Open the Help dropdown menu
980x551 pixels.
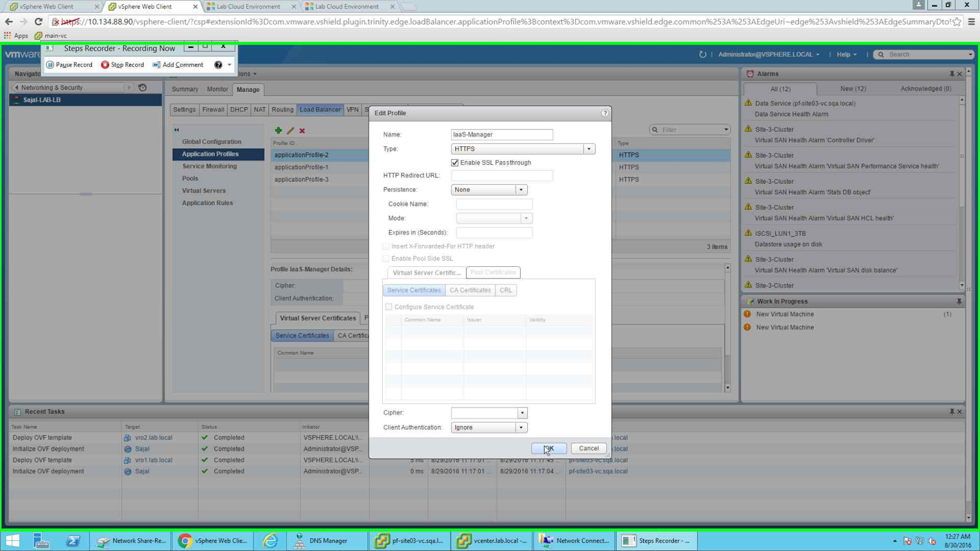point(846,54)
